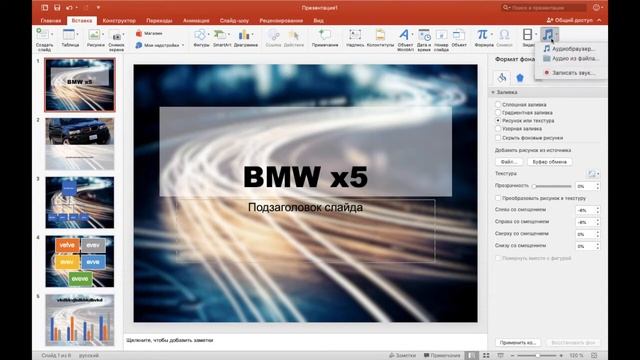Click the Буфер обмена (Clipboard) button
Image resolution: width=640 pixels, height=360 pixels.
coord(549,162)
